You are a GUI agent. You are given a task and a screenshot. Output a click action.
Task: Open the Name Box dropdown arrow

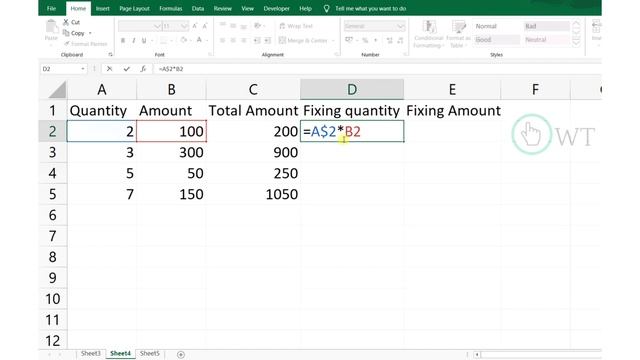point(83,69)
